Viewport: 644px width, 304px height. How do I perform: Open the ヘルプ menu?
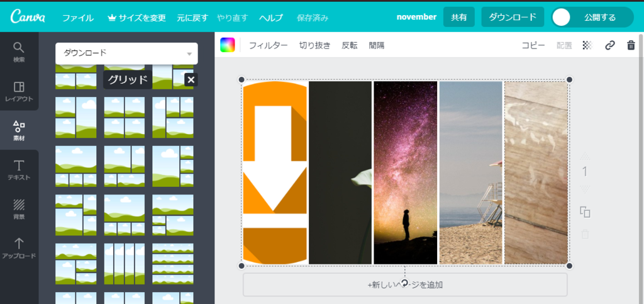click(x=270, y=18)
